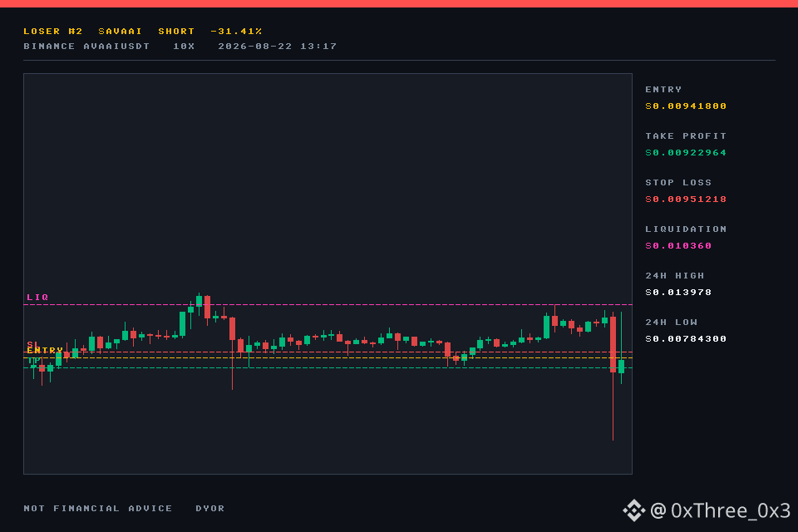Screen dimensions: 798x532
Task: Click the liquidation value '$0.010360'
Action: click(678, 246)
